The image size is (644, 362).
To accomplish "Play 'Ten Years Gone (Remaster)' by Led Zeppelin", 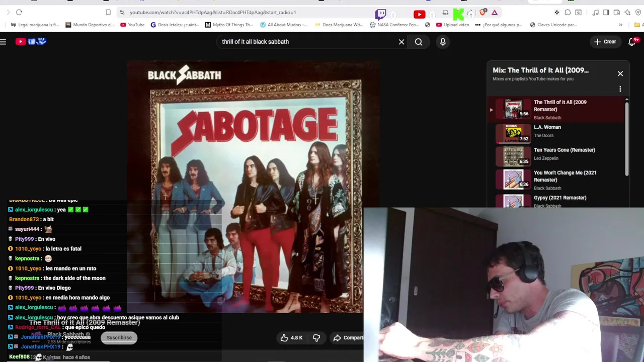I will point(556,155).
